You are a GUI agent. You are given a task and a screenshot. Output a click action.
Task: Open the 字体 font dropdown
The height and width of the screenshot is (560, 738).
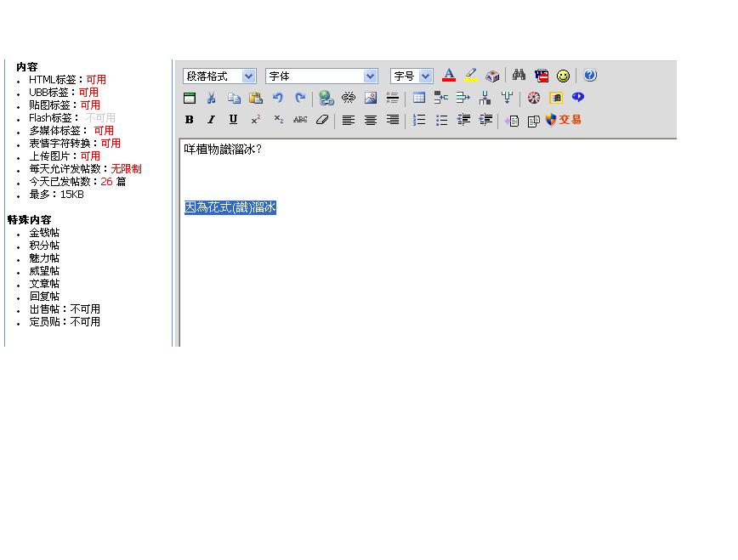coord(321,76)
